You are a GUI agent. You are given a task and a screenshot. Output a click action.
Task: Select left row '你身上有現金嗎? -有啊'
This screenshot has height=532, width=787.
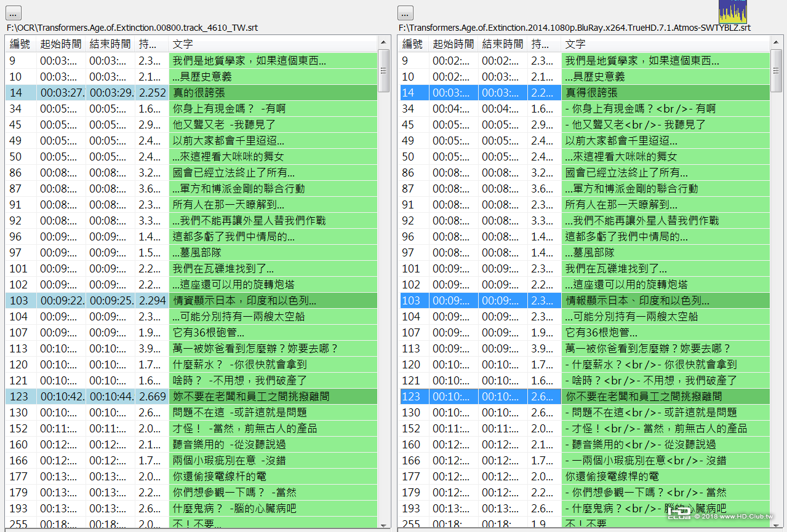191,108
